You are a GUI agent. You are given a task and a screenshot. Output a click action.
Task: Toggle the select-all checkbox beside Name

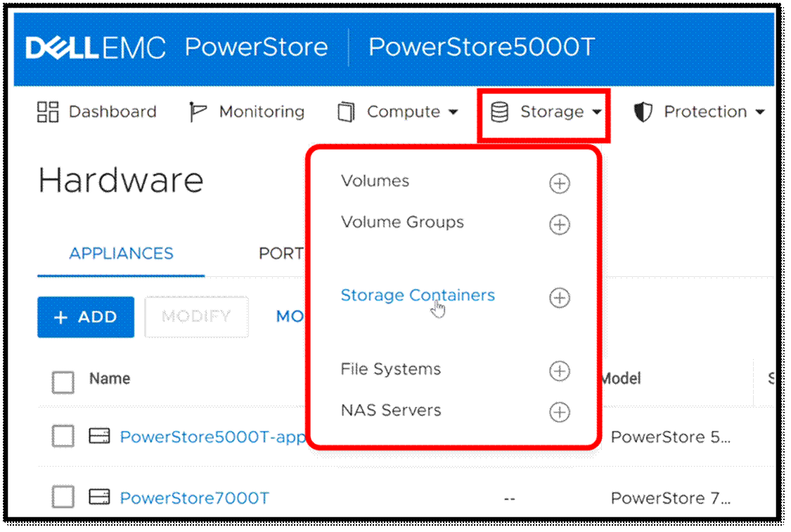[x=63, y=382]
